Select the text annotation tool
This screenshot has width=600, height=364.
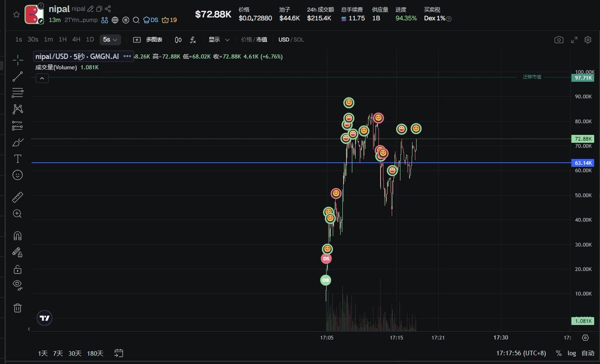point(17,158)
